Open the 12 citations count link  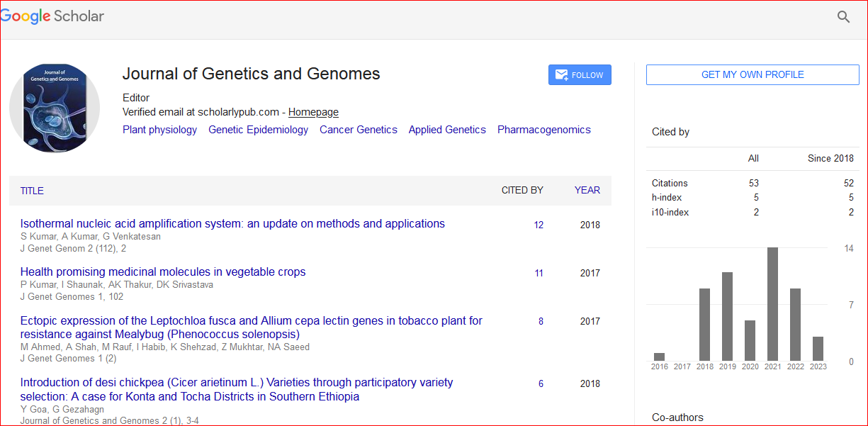(539, 225)
